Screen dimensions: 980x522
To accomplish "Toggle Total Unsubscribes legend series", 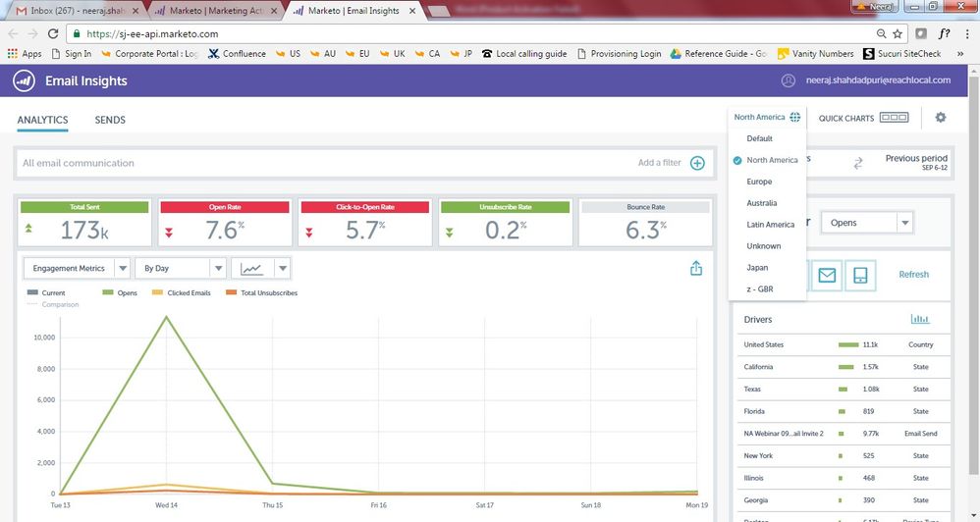I will pos(261,292).
